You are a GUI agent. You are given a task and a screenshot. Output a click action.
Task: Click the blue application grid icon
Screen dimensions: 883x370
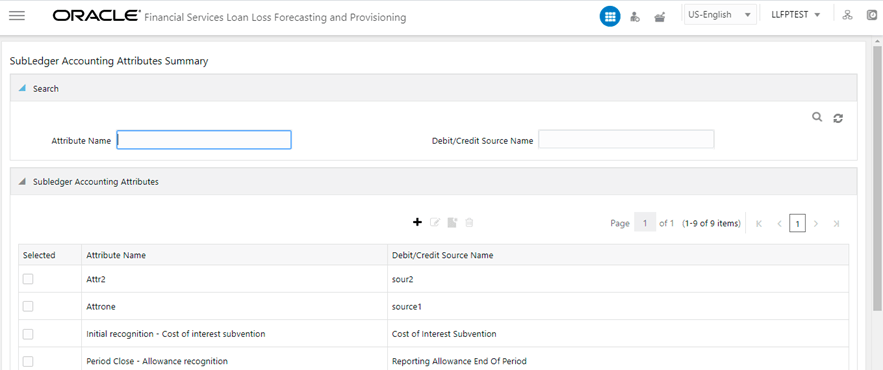pyautogui.click(x=609, y=17)
